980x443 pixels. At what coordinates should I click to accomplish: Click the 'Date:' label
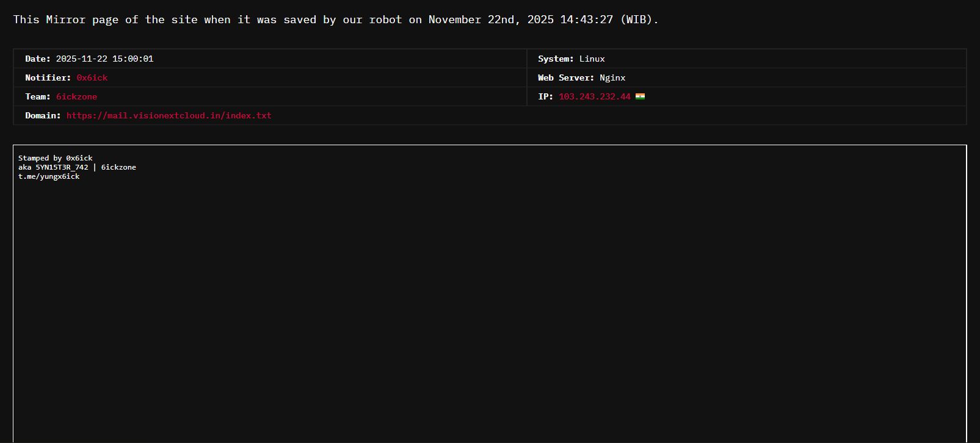38,59
